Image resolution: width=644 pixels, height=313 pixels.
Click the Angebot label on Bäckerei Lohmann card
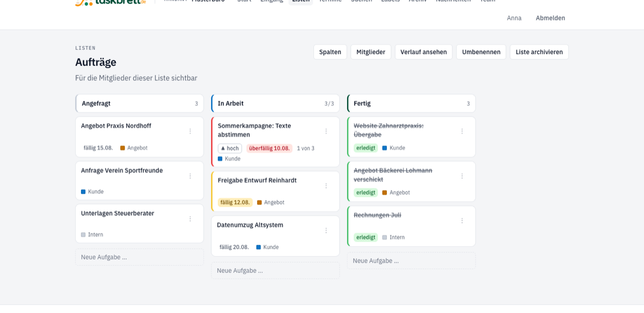396,192
